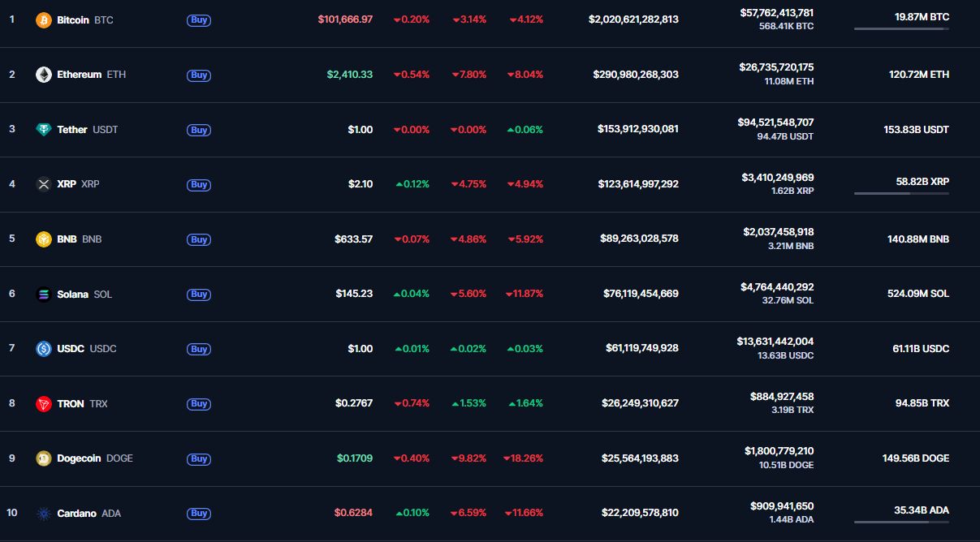Click the Tether coin logo icon
The height and width of the screenshot is (542, 980).
click(x=44, y=130)
